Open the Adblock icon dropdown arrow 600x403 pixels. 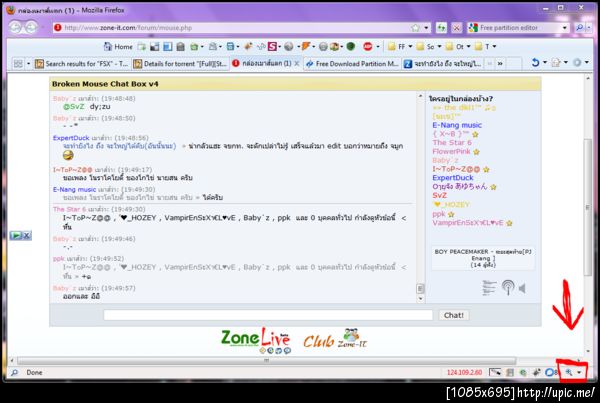coord(378,47)
